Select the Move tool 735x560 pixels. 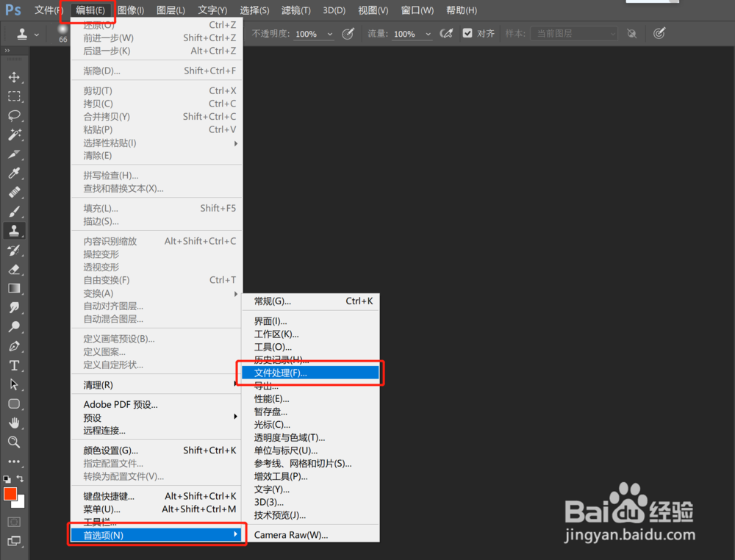tap(16, 76)
